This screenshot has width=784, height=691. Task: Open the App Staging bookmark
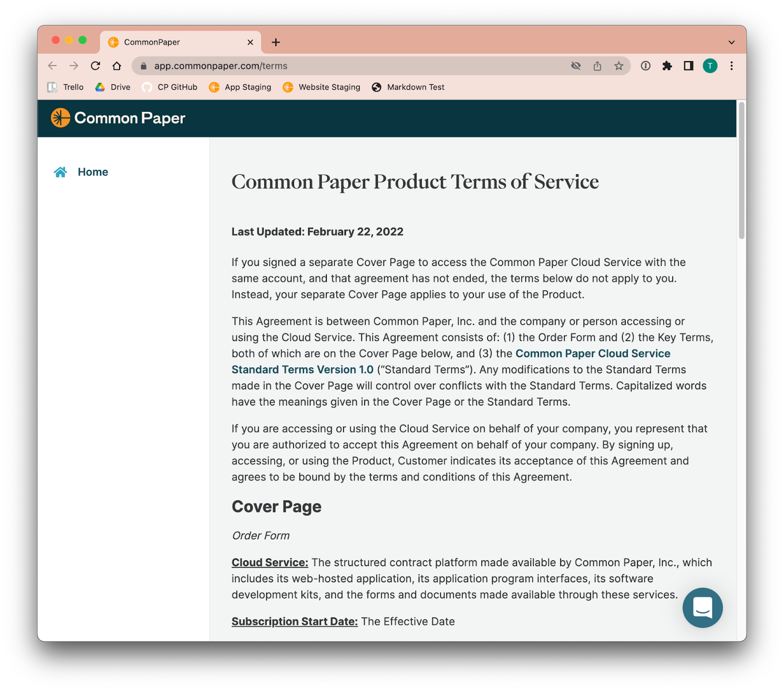click(x=240, y=87)
